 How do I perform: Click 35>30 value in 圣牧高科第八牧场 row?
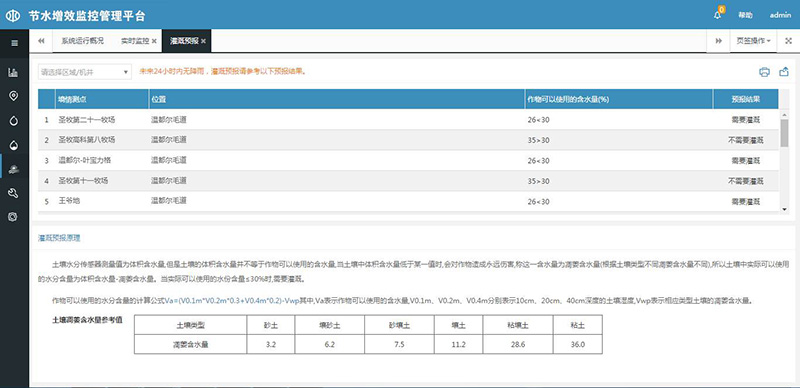click(538, 140)
